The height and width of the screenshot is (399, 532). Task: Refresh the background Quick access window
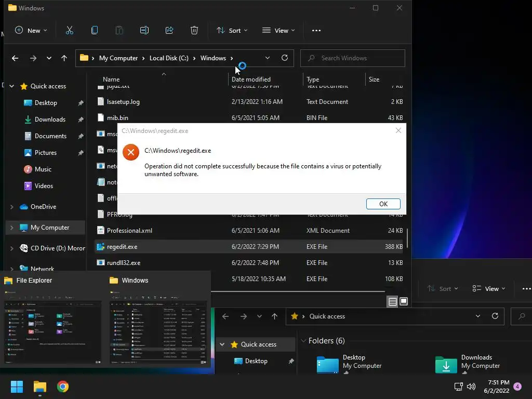tap(495, 316)
